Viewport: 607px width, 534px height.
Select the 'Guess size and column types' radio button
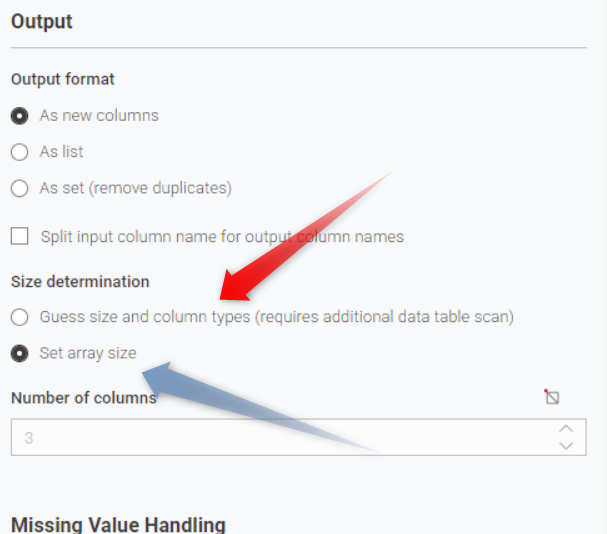pos(19,317)
